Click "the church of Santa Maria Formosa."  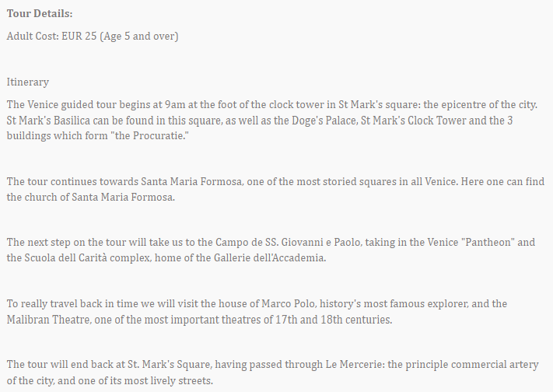click(x=91, y=198)
